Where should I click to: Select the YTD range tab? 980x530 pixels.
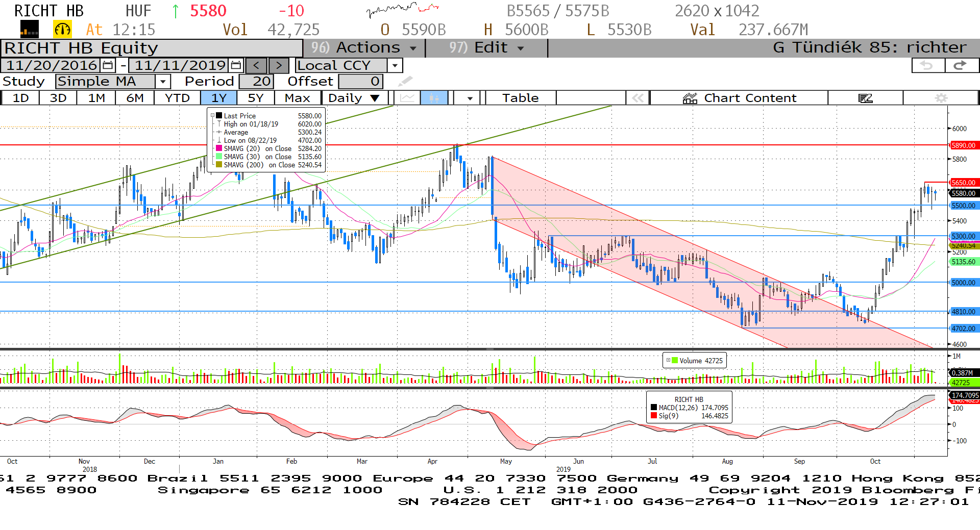click(x=177, y=98)
